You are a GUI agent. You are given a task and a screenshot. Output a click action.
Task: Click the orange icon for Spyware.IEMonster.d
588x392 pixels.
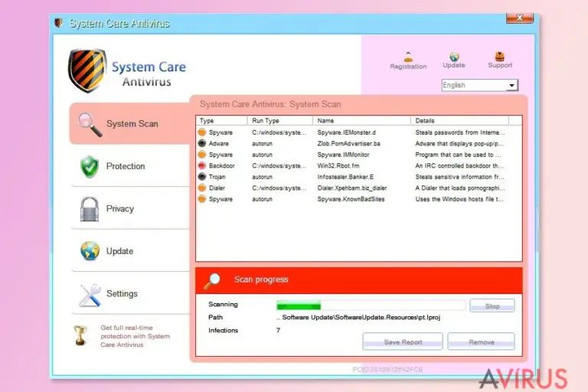tap(202, 132)
